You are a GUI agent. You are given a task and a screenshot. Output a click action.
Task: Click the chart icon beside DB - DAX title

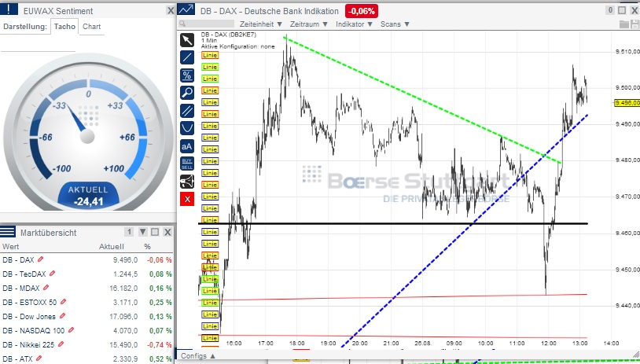186,9
